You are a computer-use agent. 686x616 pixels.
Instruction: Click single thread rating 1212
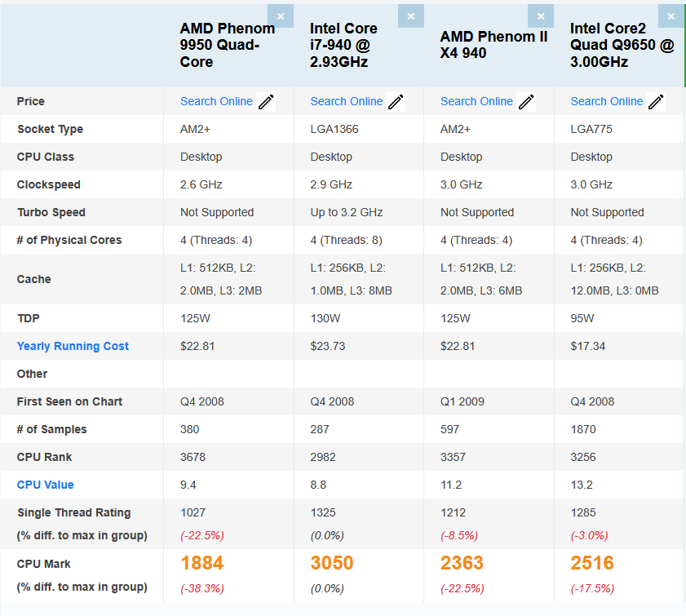tap(453, 512)
